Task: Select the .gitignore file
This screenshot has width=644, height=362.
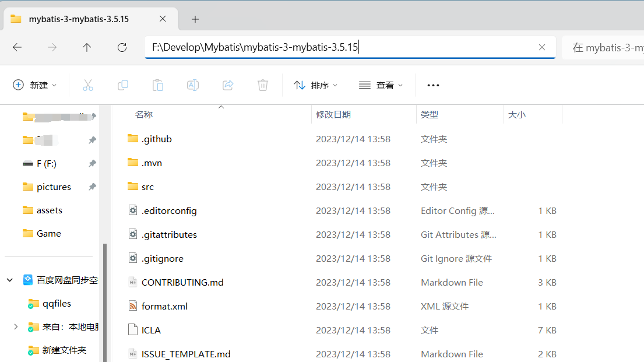Action: (162, 258)
